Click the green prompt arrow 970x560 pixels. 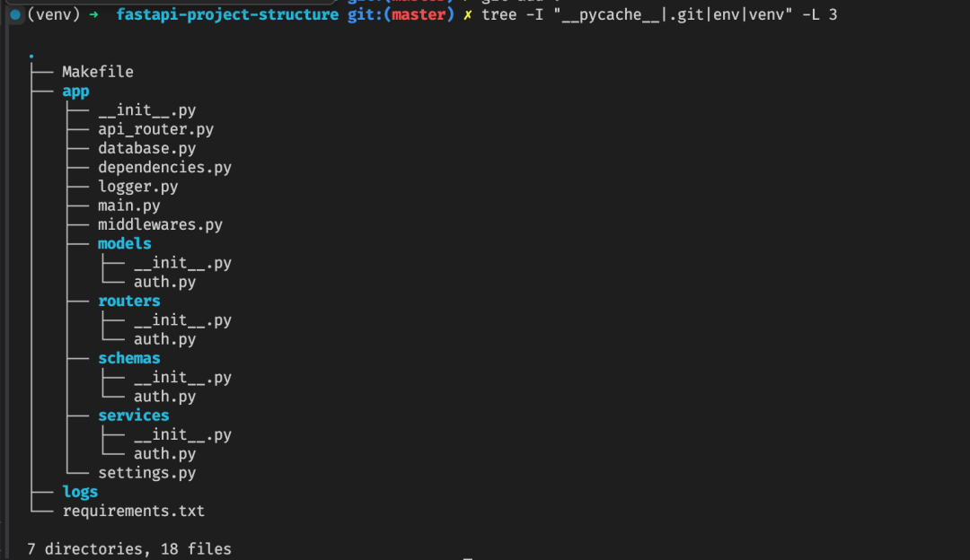point(93,15)
